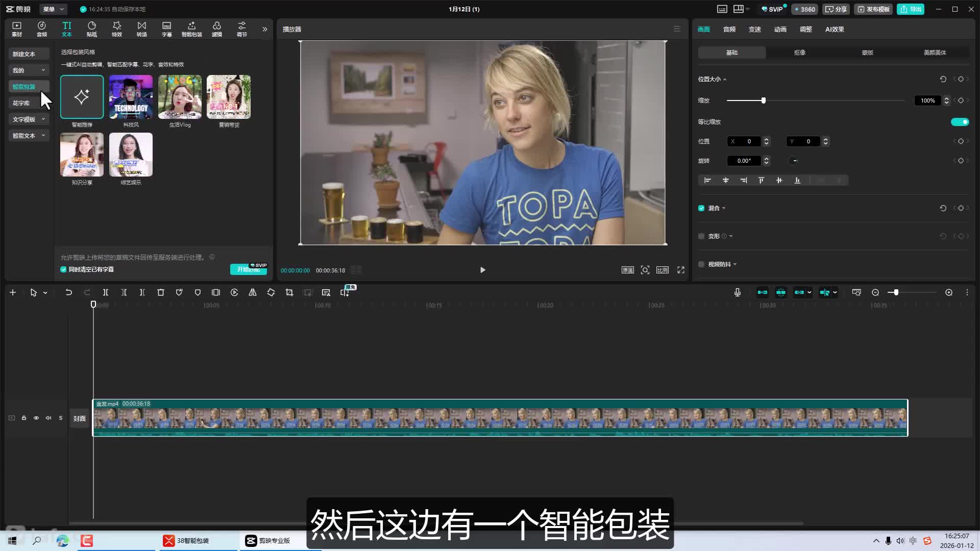
Task: Switch to the 音频 properties tab
Action: tap(729, 29)
